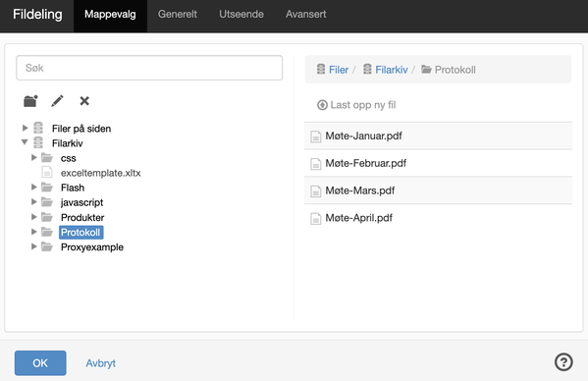Click the css folder icon
The height and width of the screenshot is (381, 588).
[x=47, y=157]
